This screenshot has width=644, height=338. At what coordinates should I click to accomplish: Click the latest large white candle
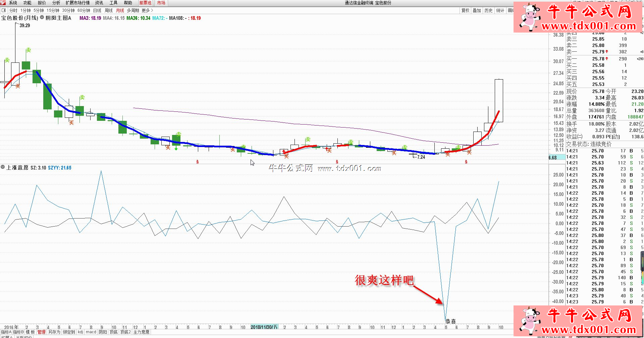[499, 100]
